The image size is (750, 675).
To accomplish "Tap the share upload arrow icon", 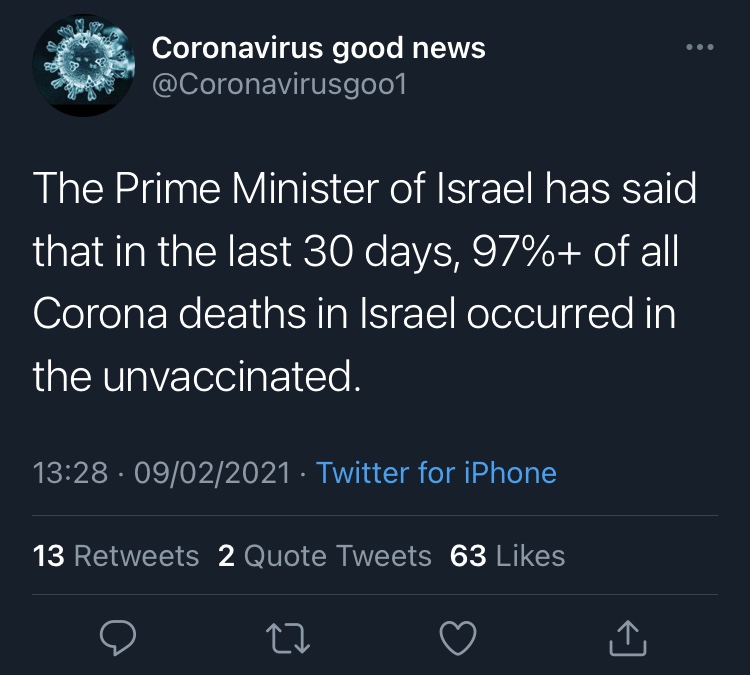I will pyautogui.click(x=628, y=638).
